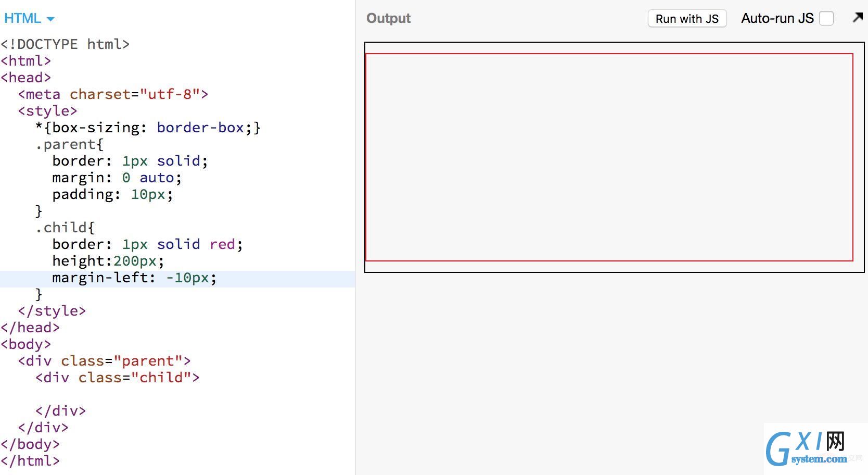The image size is (868, 475).
Task: Click the Output panel label
Action: click(388, 18)
